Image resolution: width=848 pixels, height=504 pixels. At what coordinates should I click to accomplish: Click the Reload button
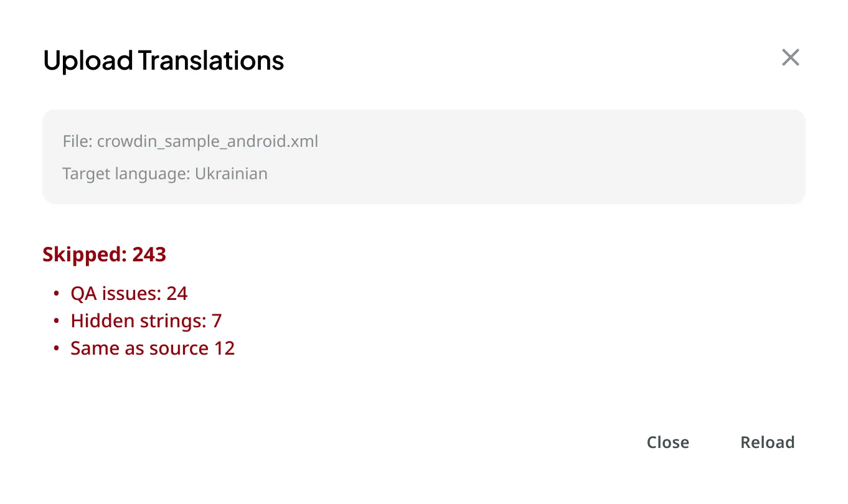coord(767,442)
